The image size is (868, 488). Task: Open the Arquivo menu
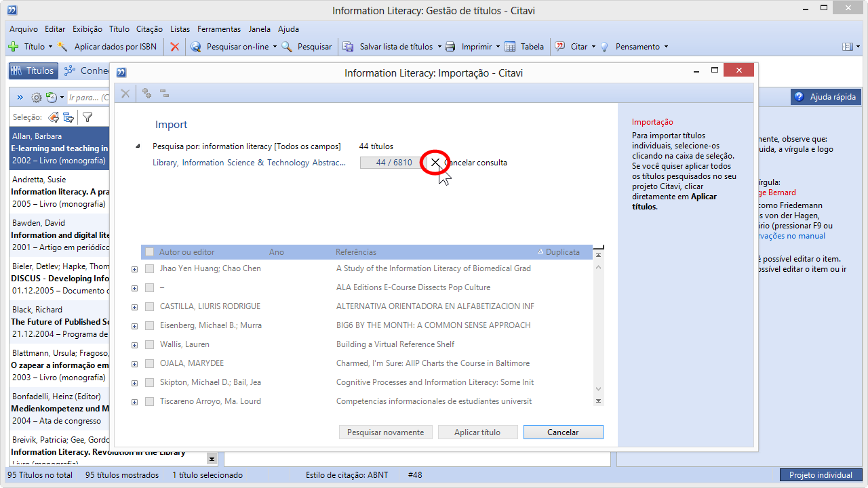(x=24, y=29)
